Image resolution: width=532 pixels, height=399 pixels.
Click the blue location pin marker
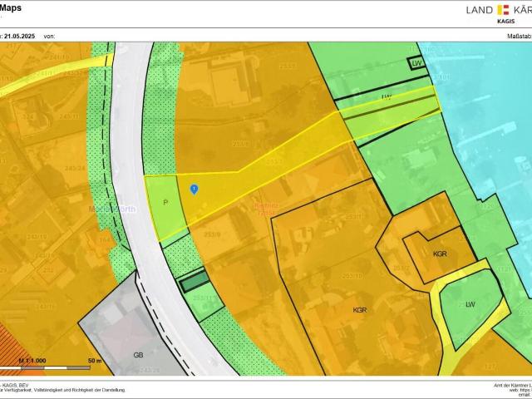coord(194,190)
